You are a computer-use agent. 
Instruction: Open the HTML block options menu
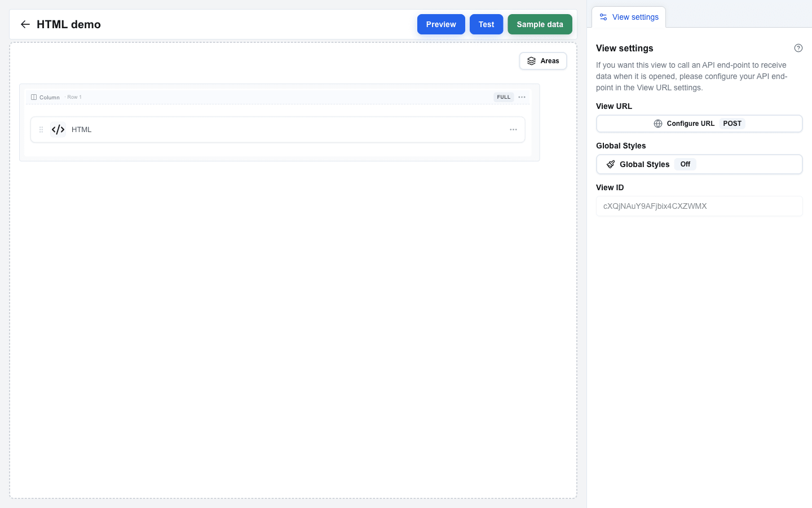click(513, 130)
